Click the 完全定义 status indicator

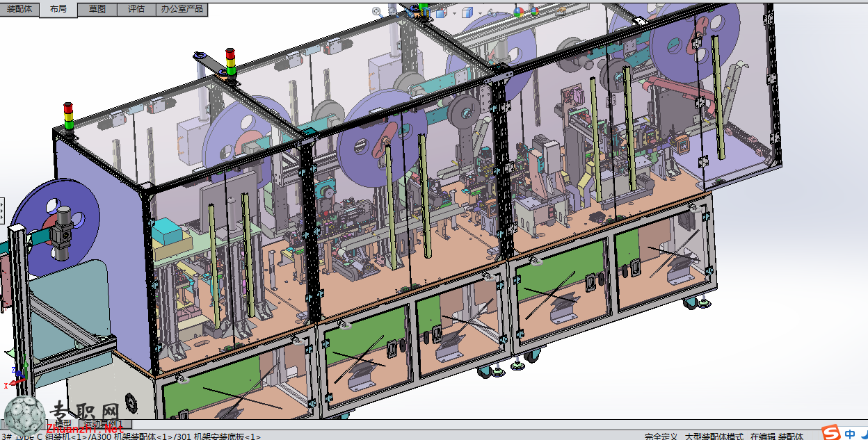[661, 437]
